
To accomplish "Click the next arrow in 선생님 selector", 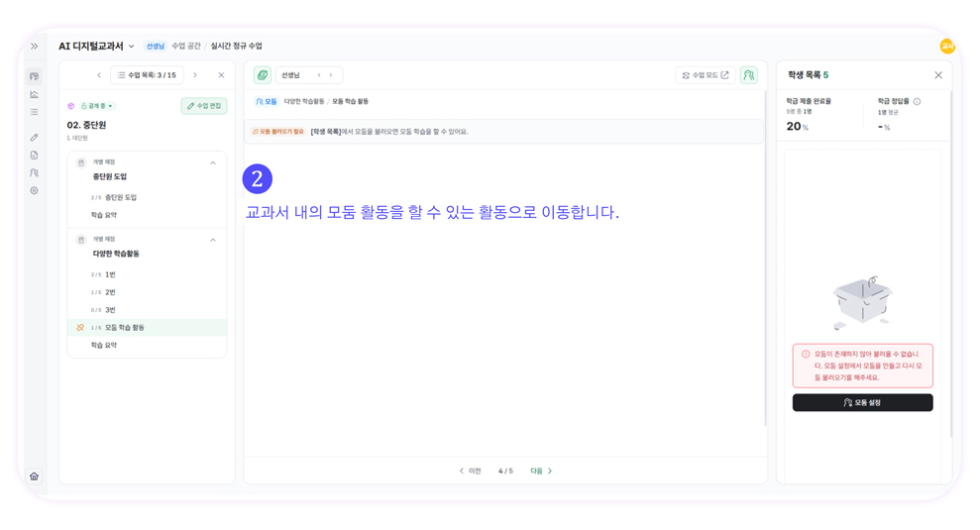I will click(331, 75).
